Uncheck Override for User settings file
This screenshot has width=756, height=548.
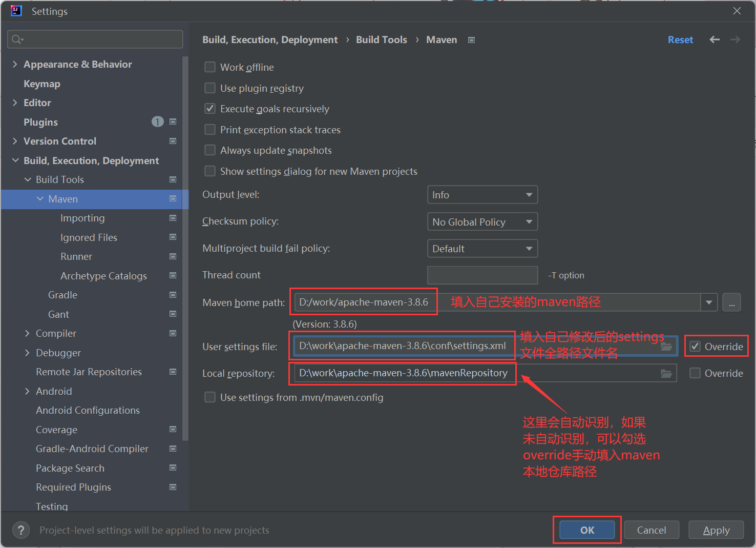pyautogui.click(x=695, y=347)
